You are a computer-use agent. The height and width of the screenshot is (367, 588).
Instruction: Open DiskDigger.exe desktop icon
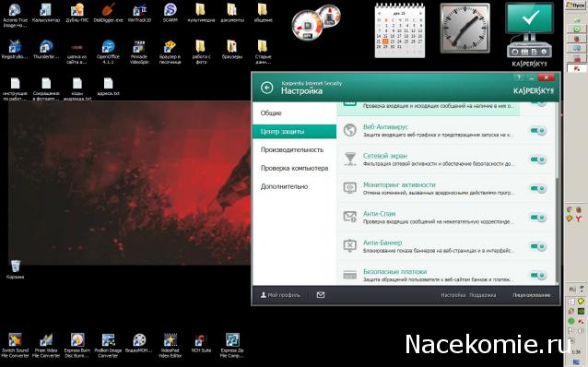pyautogui.click(x=108, y=13)
